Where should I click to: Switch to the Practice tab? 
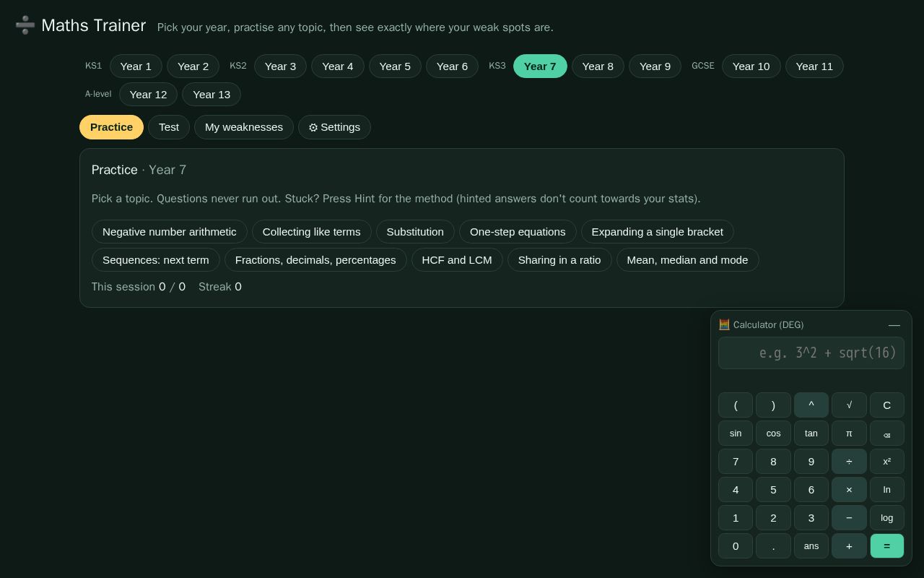[111, 127]
